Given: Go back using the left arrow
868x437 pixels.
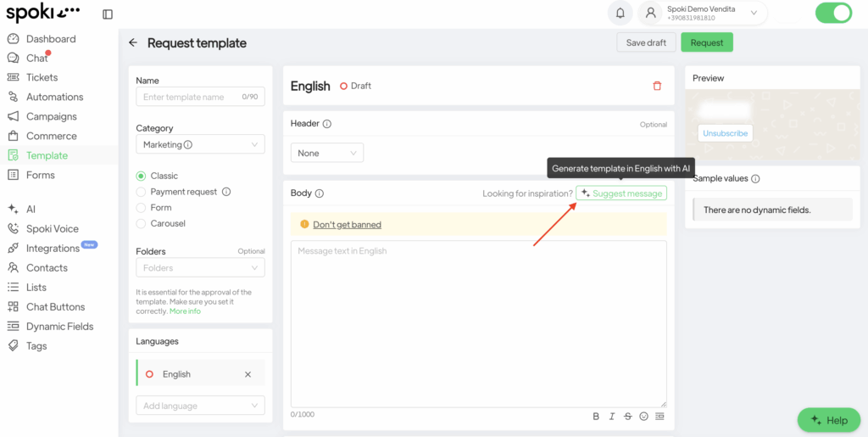Looking at the screenshot, I should (x=133, y=42).
